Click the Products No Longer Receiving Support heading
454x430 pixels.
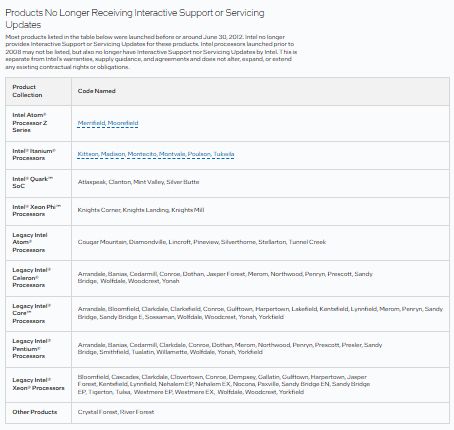pos(135,19)
